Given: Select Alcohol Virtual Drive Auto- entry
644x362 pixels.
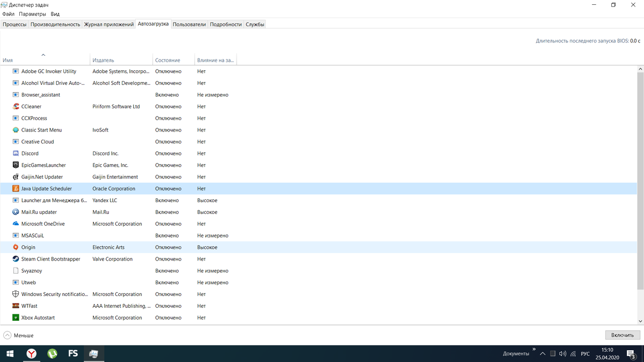Looking at the screenshot, I should (54, 83).
